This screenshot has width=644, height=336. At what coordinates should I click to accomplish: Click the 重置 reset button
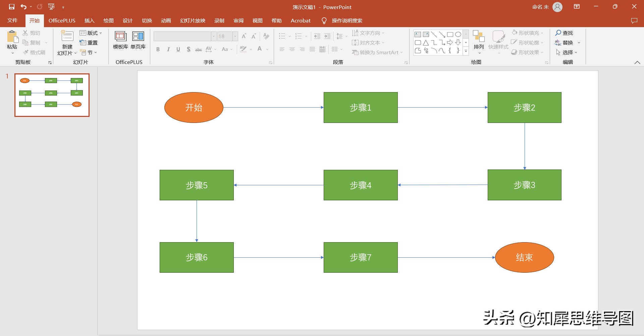(89, 43)
